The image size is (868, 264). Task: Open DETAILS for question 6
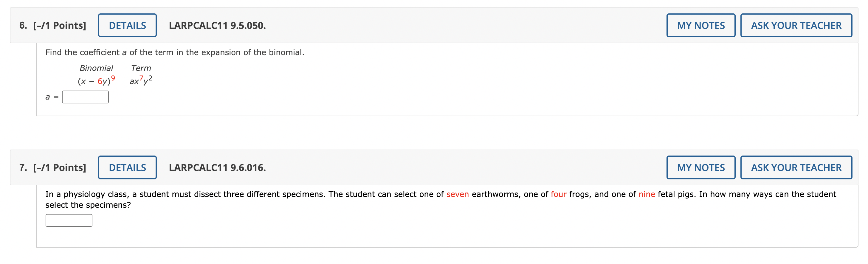tap(127, 25)
